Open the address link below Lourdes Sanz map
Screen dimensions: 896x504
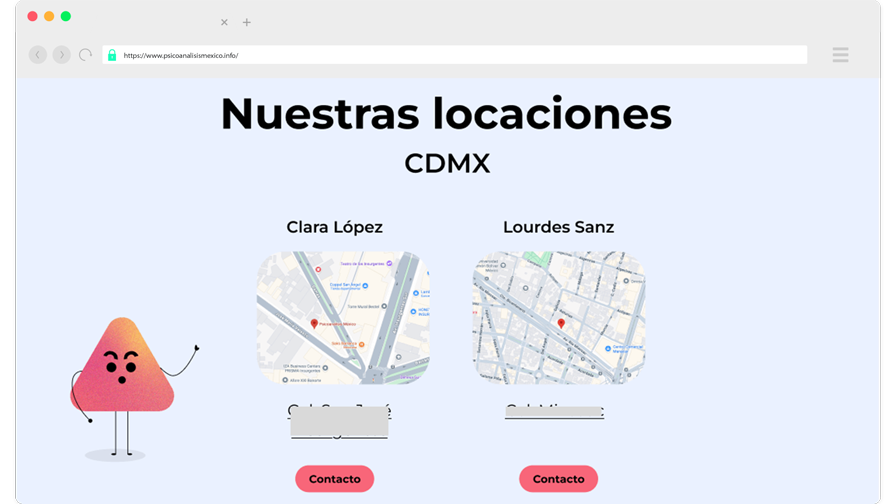click(x=554, y=411)
